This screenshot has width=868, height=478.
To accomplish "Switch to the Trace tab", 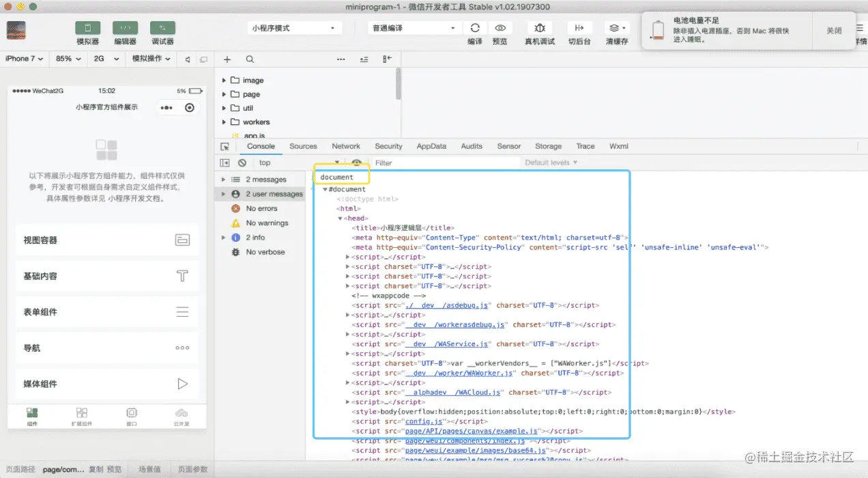I will point(585,146).
